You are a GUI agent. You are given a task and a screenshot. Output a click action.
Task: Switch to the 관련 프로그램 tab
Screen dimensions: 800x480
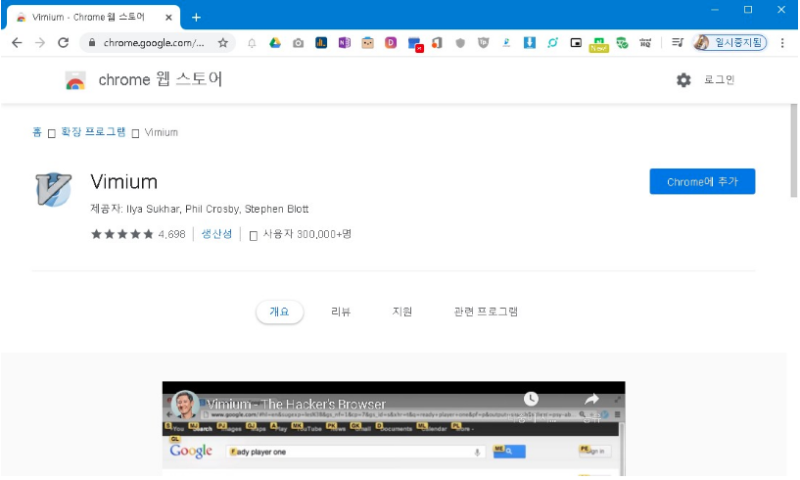486,312
